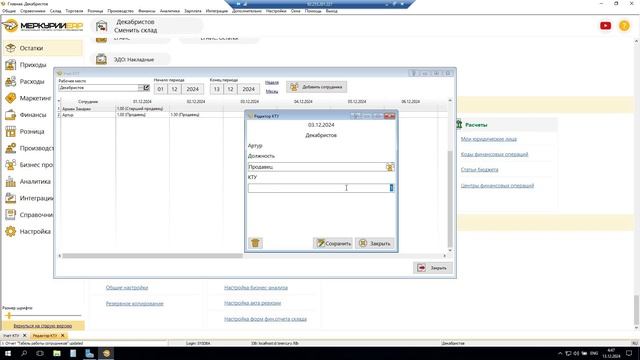Click Закрыть button of Учёт КТУ window
640x360 pixels.
point(433,268)
